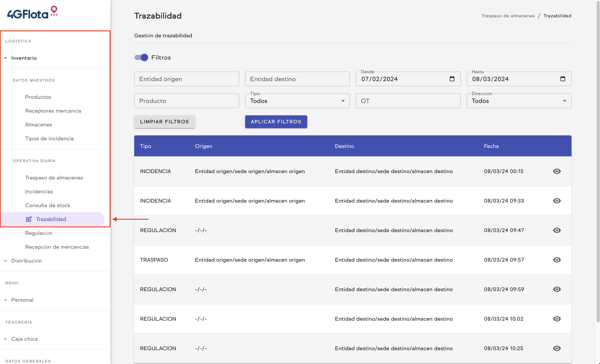View details of 08/03/24 00:15 incidencia row

point(557,171)
